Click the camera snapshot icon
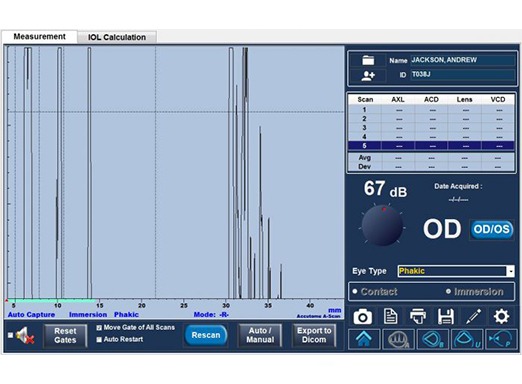This screenshot has width=522, height=384. [363, 316]
